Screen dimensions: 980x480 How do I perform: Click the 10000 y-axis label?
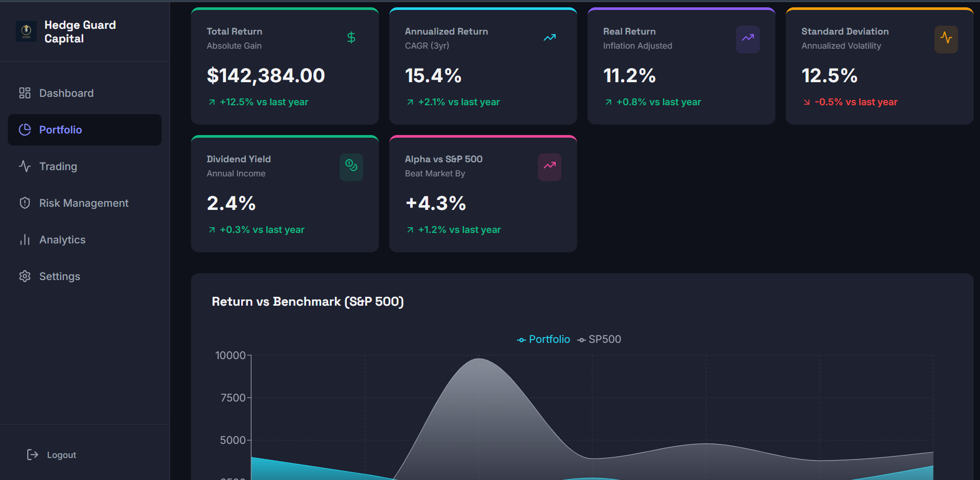click(230, 355)
